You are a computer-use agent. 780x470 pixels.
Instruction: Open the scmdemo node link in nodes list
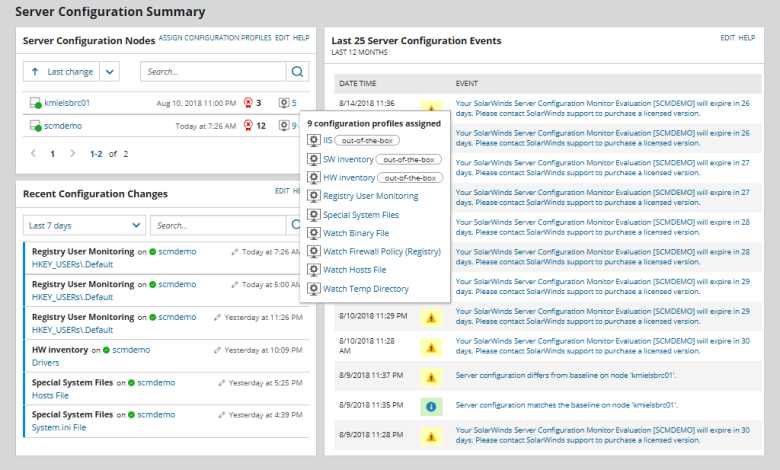click(63, 126)
